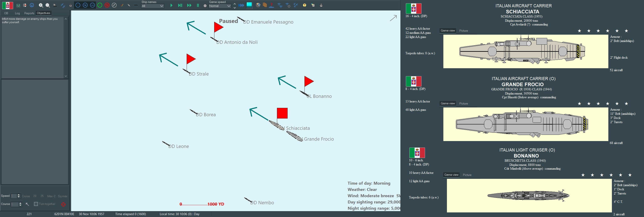Switch to the Reports tab

coord(29,13)
